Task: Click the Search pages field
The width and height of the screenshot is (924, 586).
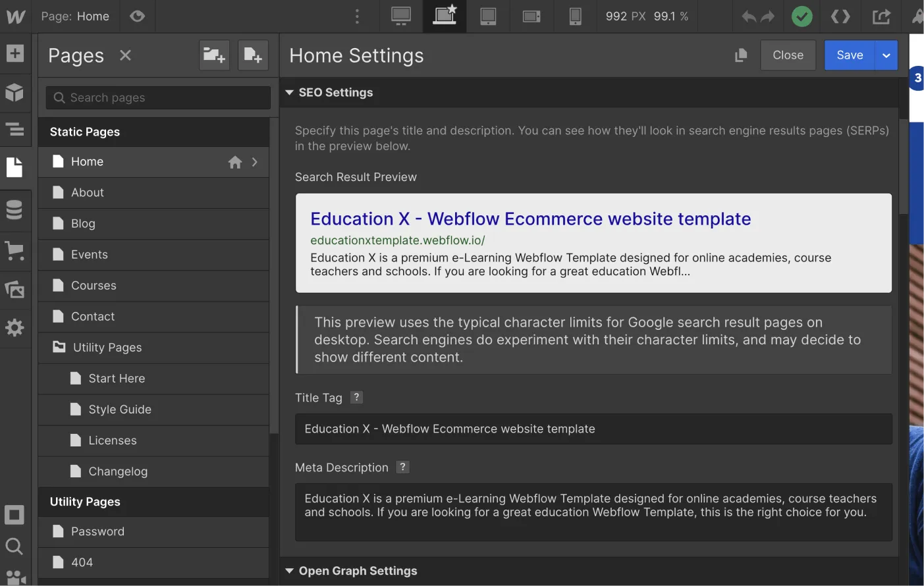Action: pyautogui.click(x=158, y=97)
